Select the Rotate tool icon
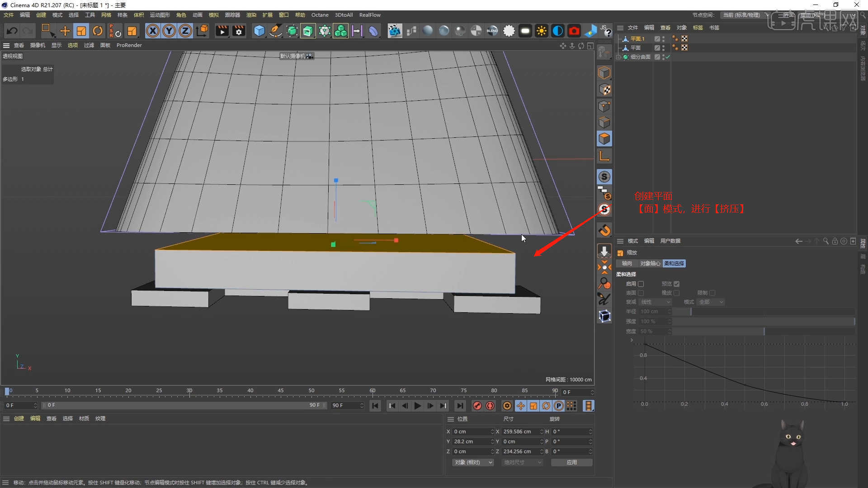This screenshot has height=488, width=868. pyautogui.click(x=98, y=31)
